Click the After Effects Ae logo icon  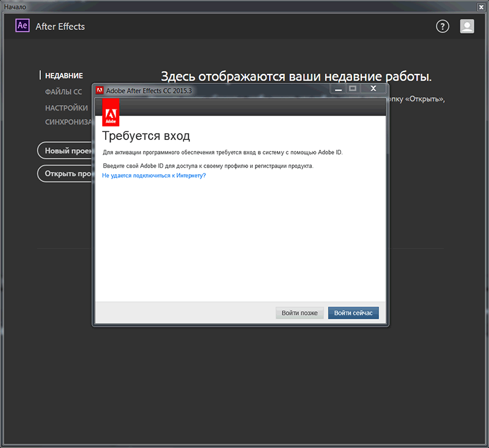[23, 26]
